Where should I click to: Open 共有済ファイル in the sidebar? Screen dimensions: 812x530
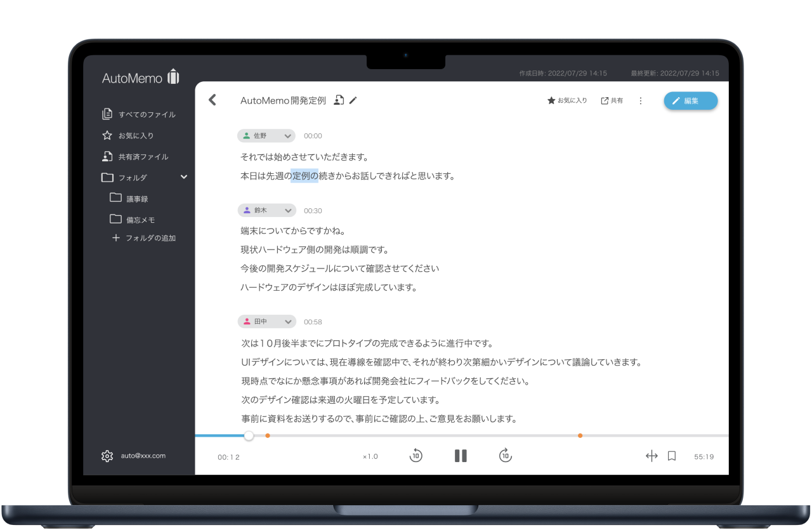(135, 157)
